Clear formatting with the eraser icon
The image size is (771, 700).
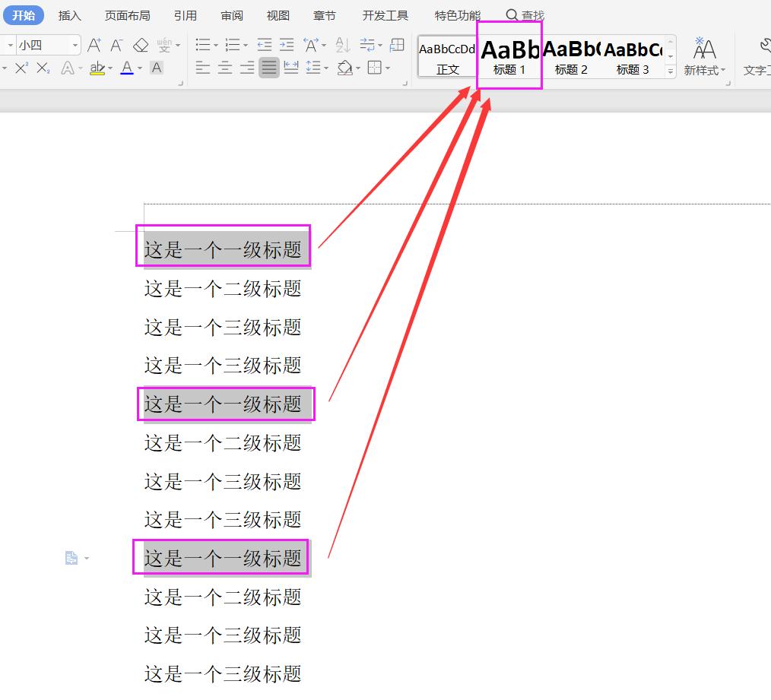pyautogui.click(x=140, y=44)
